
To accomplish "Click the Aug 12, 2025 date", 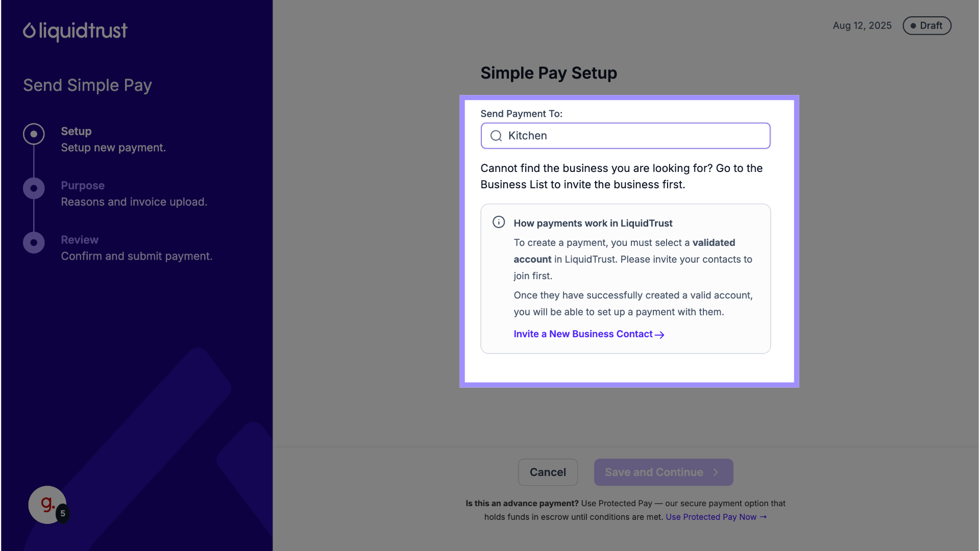I will tap(862, 26).
